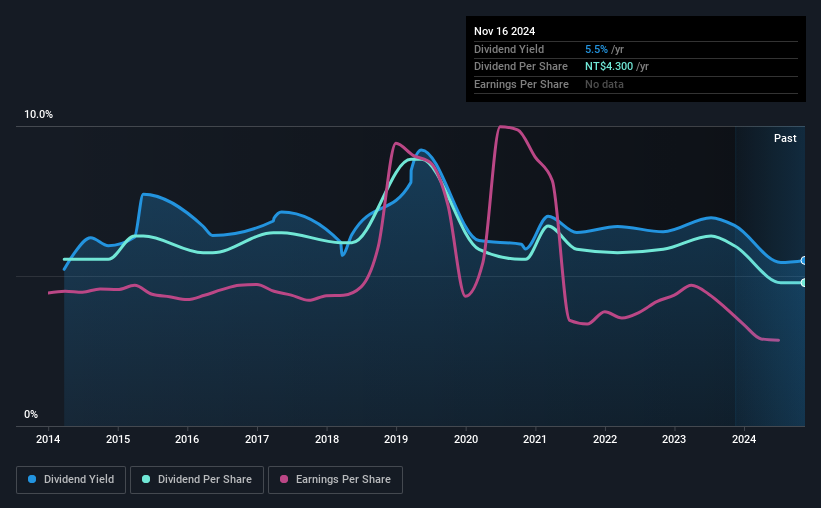Click the 2015 x-axis label
The image size is (821, 508).
pyautogui.click(x=118, y=439)
